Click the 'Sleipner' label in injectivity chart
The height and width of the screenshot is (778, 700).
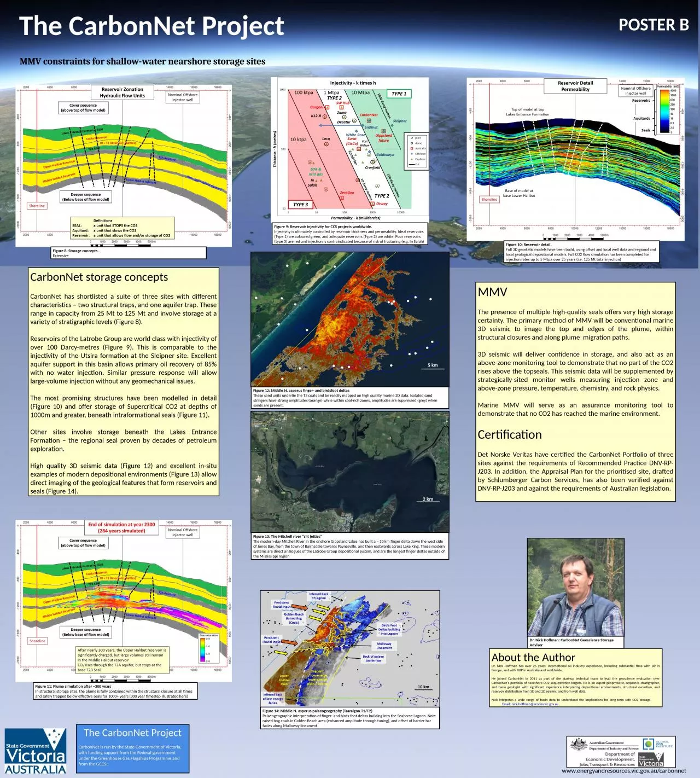[400, 121]
